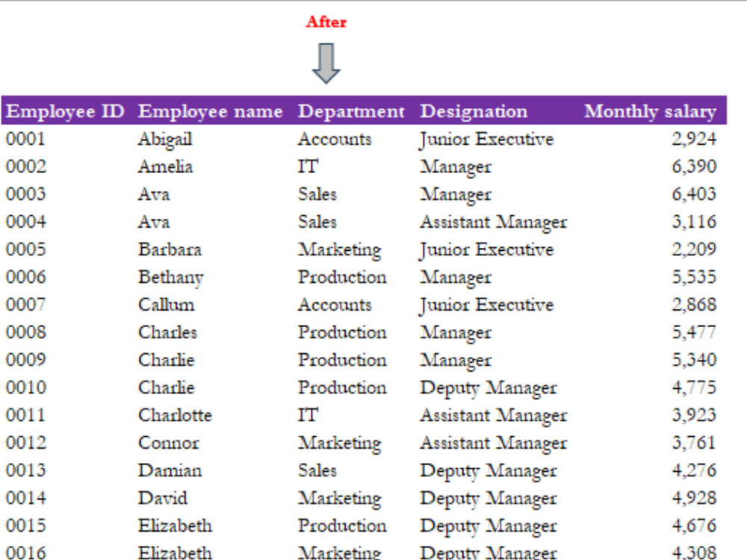The width and height of the screenshot is (747, 560).
Task: Select the name Amelia
Action: 165,167
